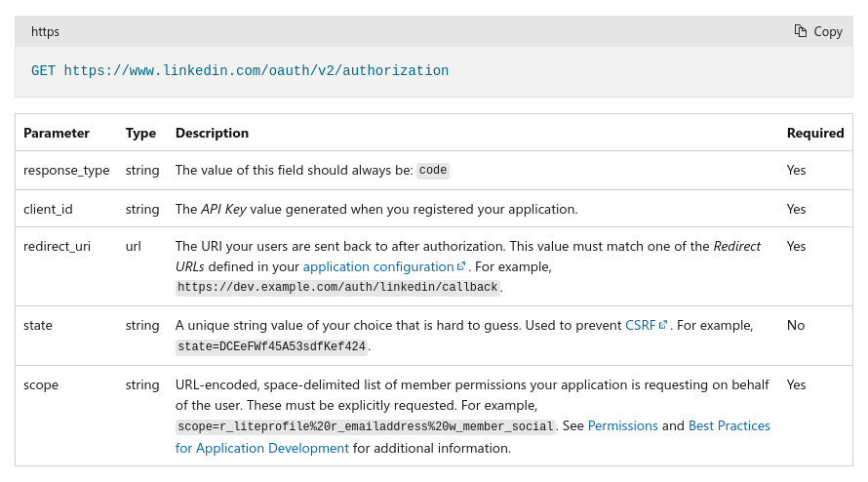Click the inline 'code' value snippet
Screen dimensions: 868x482
click(433, 170)
